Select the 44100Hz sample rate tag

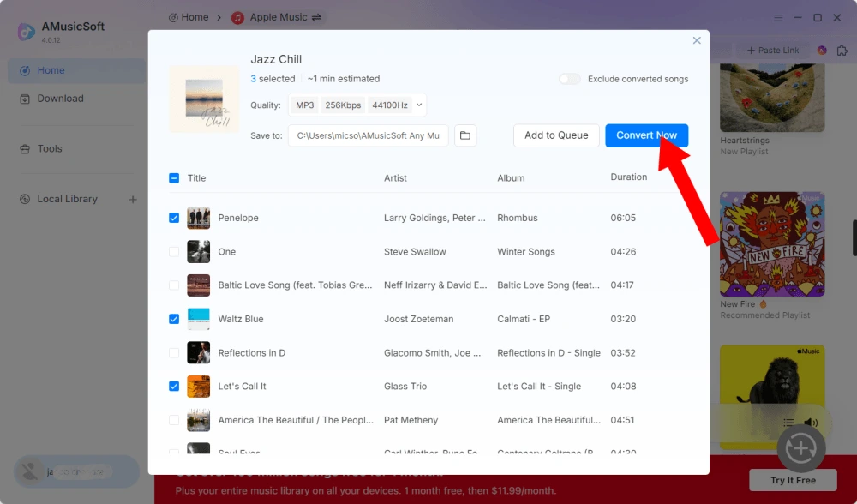[390, 105]
